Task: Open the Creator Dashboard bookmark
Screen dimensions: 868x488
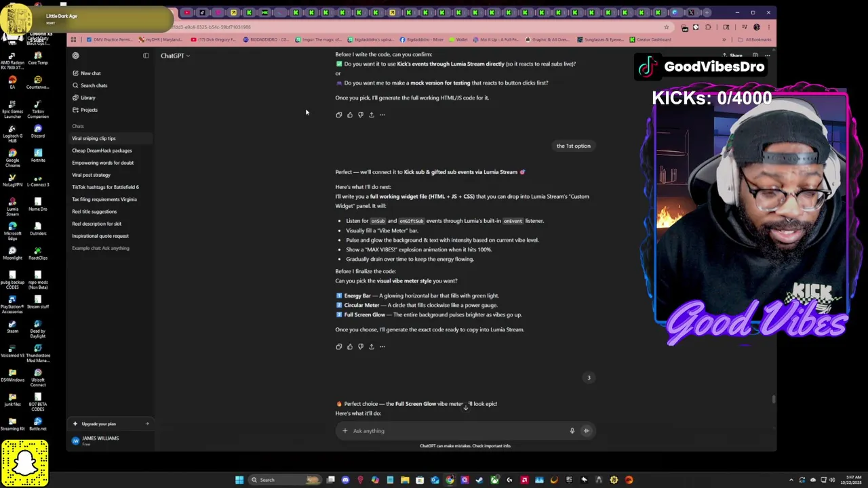Action: point(650,39)
